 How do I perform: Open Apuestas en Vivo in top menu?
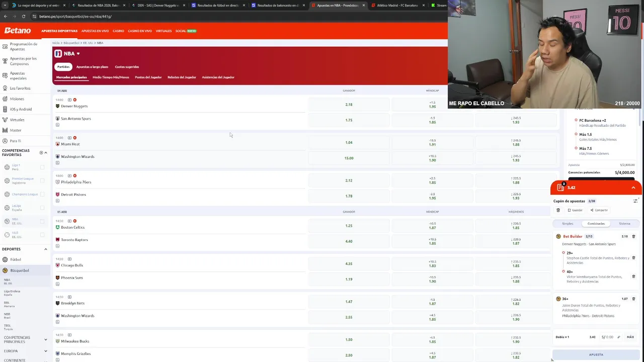95,31
